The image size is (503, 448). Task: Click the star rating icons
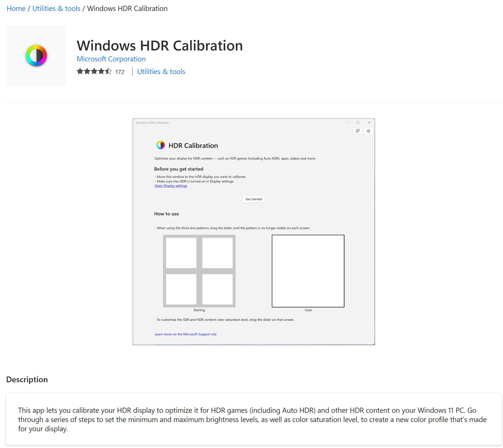pos(94,71)
